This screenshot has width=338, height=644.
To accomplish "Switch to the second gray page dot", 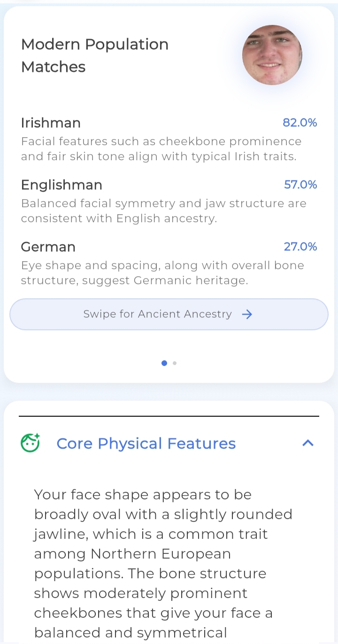I will 175,363.
